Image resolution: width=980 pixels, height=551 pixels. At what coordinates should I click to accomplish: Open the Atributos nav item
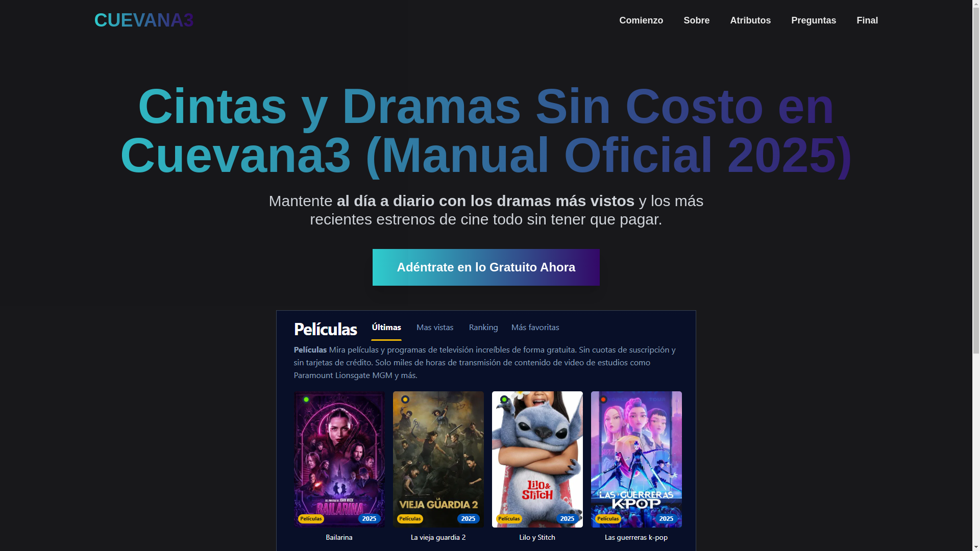coord(750,20)
